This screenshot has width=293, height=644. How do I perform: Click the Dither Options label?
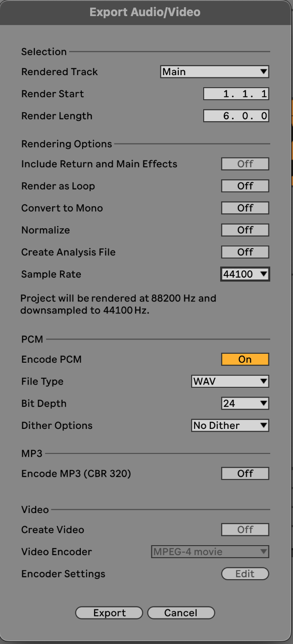coord(57,426)
